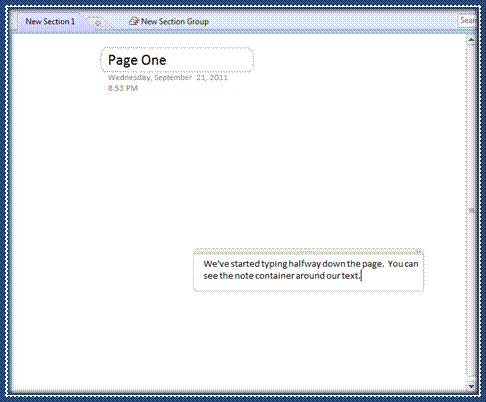
Task: Click the note container's top-right resize arrows
Action: coord(419,251)
